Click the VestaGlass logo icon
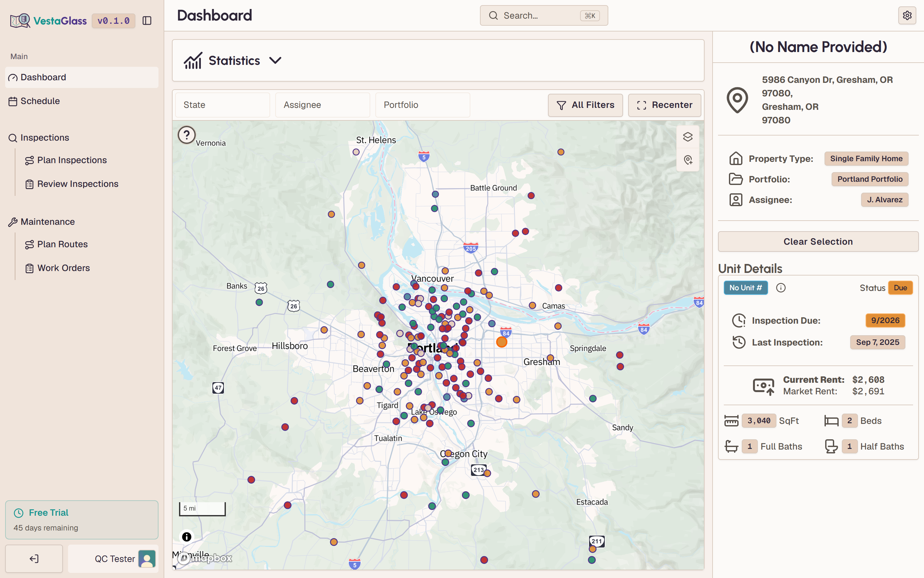Viewport: 924px width, 578px height. click(20, 20)
